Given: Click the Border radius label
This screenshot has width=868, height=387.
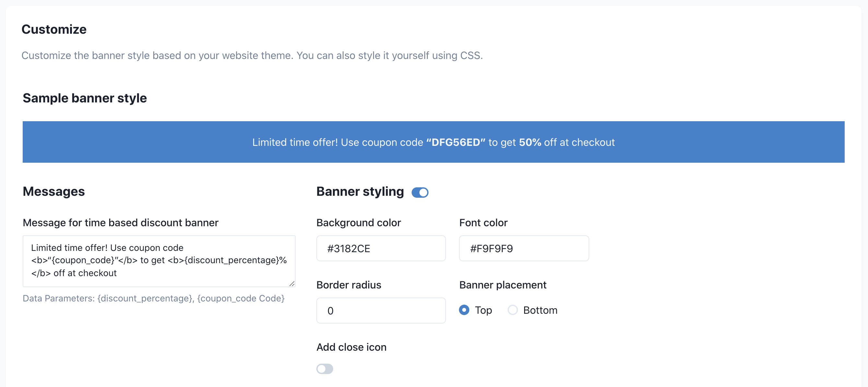Looking at the screenshot, I should coord(349,285).
